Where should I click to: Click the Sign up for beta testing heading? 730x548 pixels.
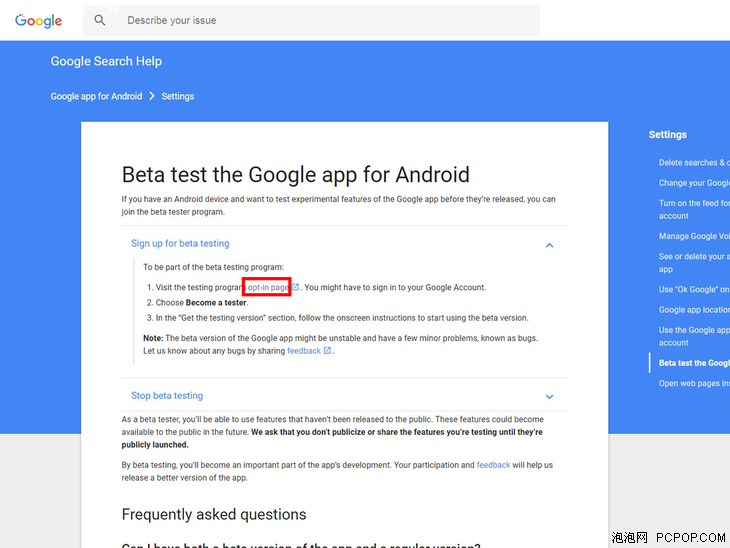(180, 243)
